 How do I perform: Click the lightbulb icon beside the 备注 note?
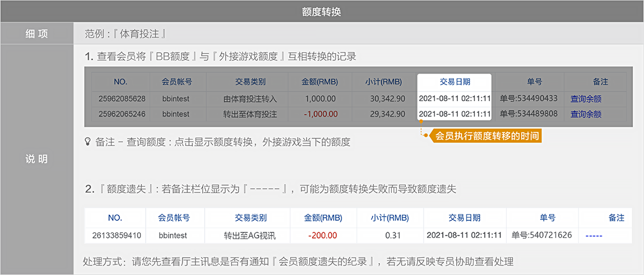[x=87, y=142]
